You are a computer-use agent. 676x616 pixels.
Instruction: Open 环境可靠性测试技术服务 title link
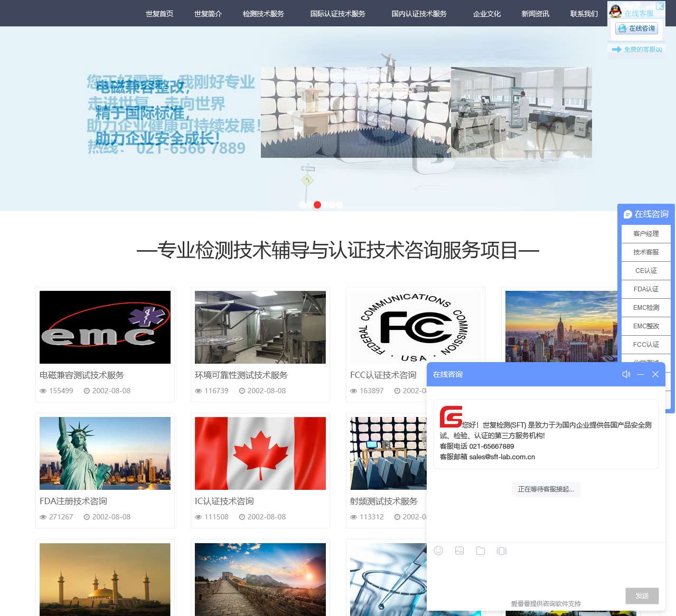(x=241, y=375)
